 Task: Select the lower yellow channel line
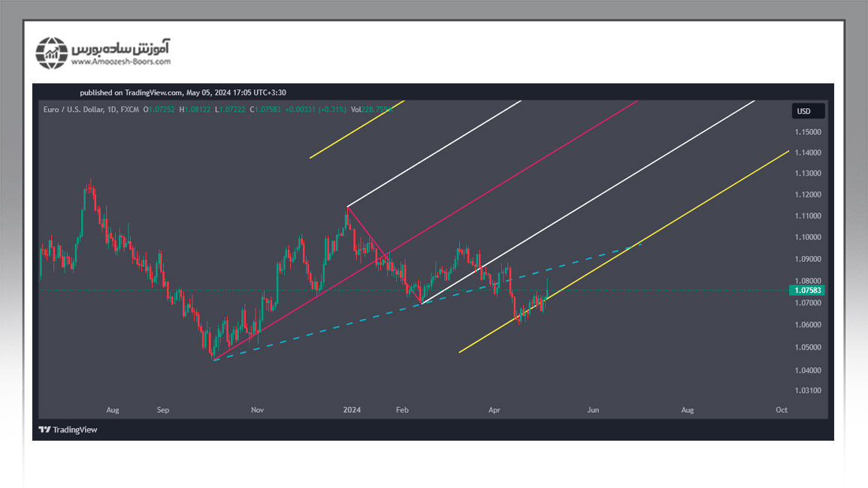(x=676, y=220)
